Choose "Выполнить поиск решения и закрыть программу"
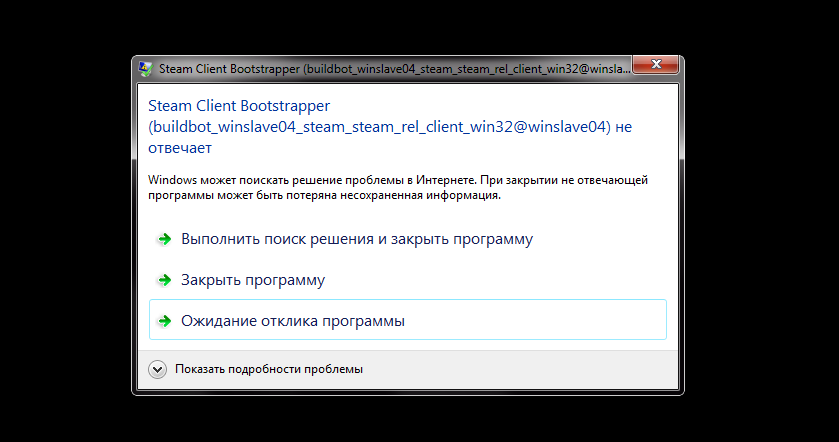Image resolution: width=839 pixels, height=442 pixels. pyautogui.click(x=356, y=240)
